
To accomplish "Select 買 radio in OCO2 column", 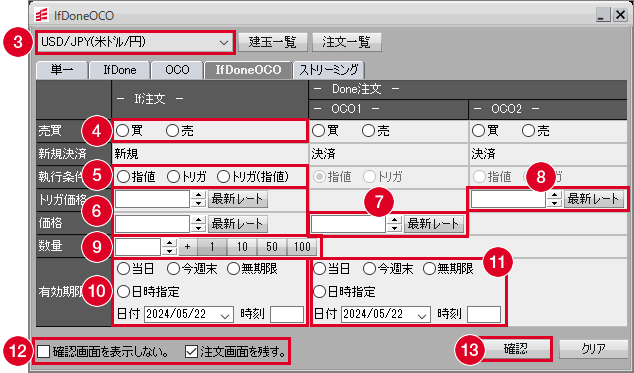I will click(479, 131).
